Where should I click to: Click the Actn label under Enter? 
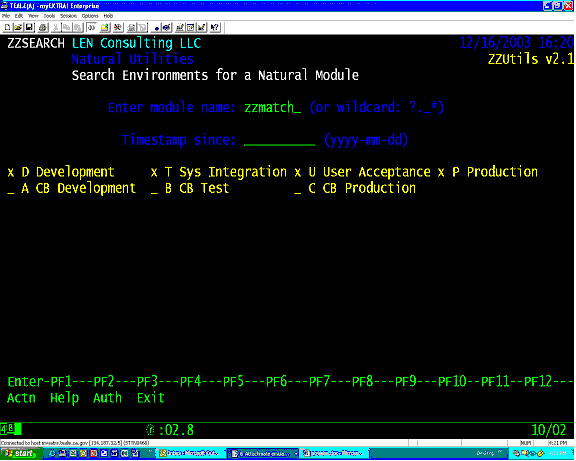tap(21, 398)
